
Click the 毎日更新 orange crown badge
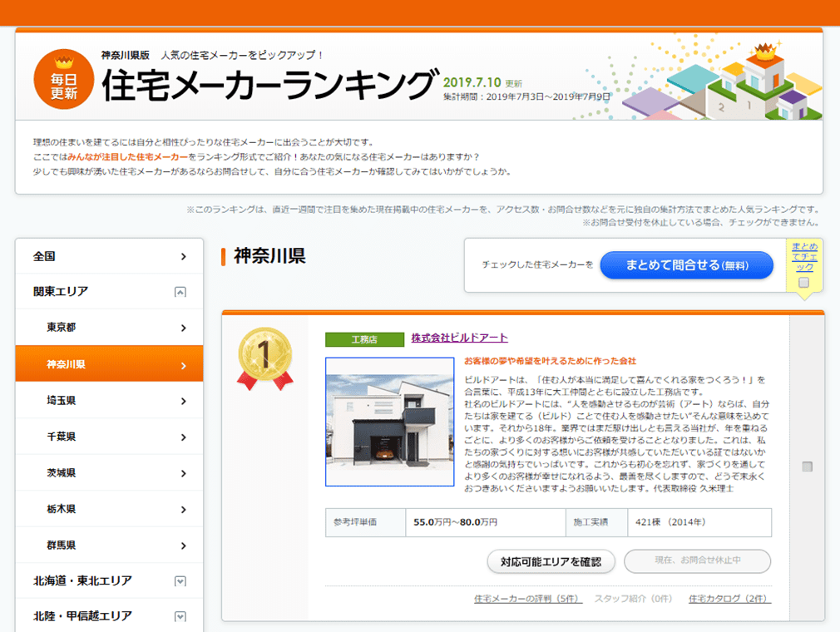(x=63, y=81)
